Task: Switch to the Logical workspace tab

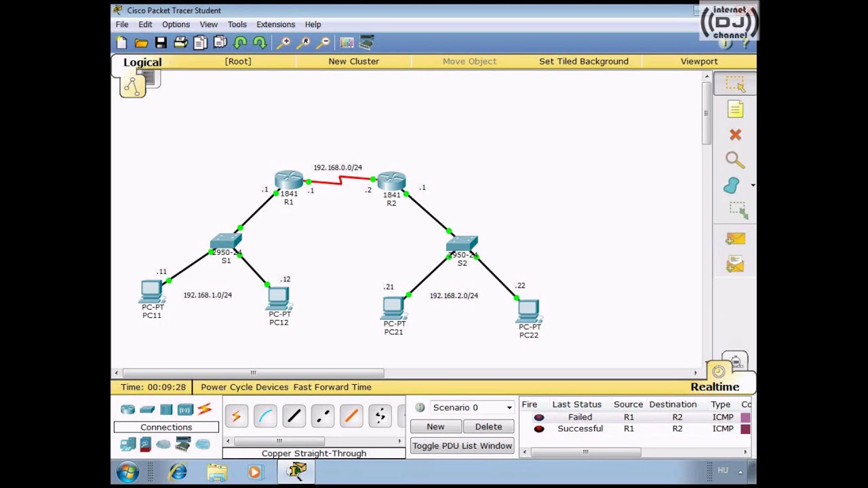Action: click(142, 62)
